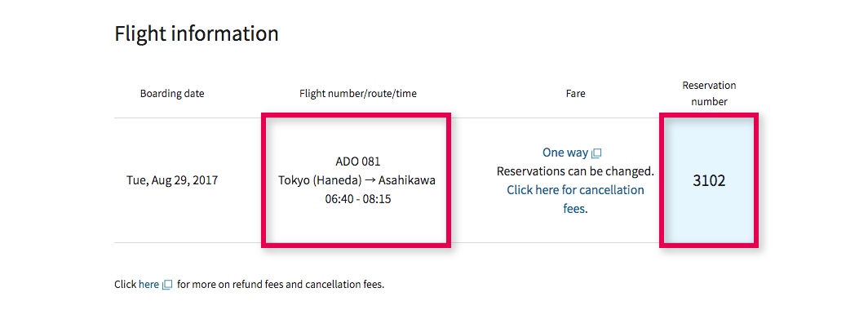Screen dimensions: 868x310
Task: Click the Flight number/route/time column header
Action: (357, 94)
